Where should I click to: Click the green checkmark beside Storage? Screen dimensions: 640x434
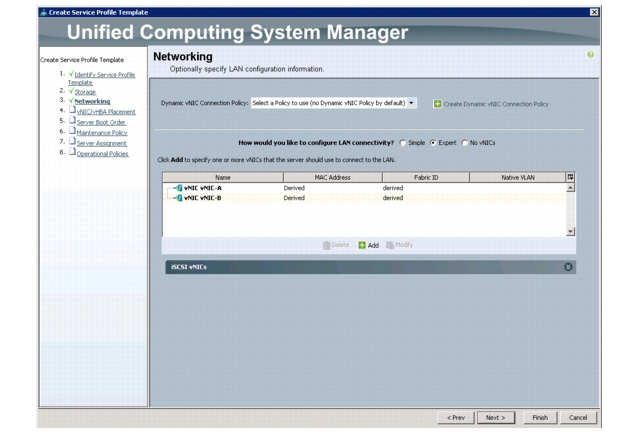click(71, 91)
